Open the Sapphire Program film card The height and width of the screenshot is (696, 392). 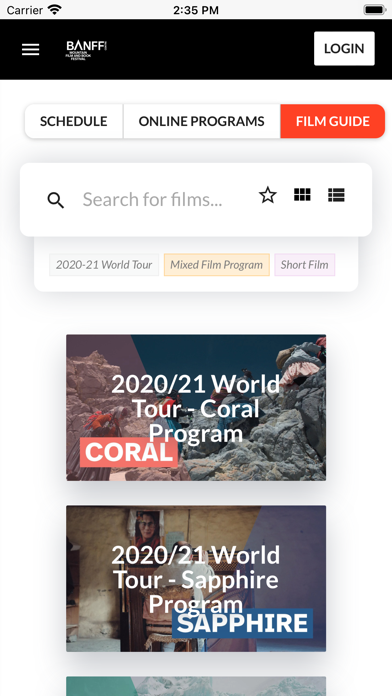[x=196, y=578]
